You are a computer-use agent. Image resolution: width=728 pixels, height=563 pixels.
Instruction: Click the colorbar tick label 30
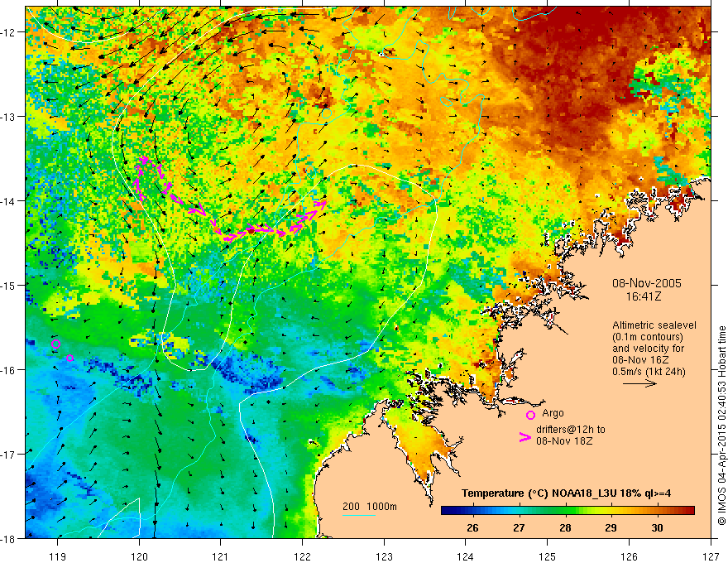point(657,528)
